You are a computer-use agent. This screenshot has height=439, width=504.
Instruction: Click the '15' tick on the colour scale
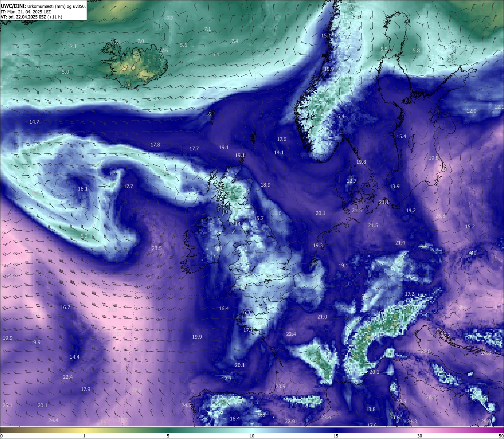click(336, 436)
